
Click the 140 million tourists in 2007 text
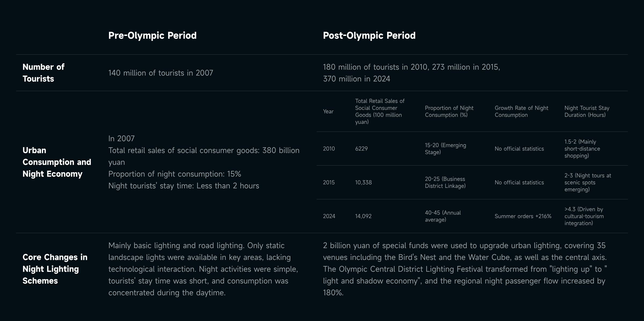(160, 73)
